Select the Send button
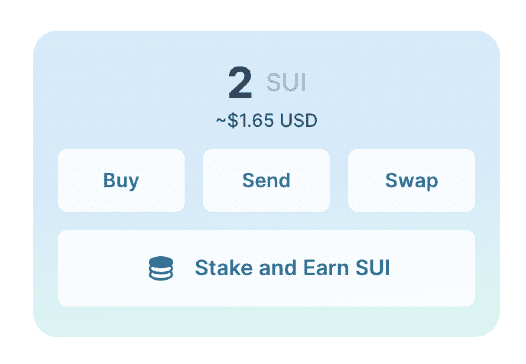526x364 pixels. tap(266, 180)
